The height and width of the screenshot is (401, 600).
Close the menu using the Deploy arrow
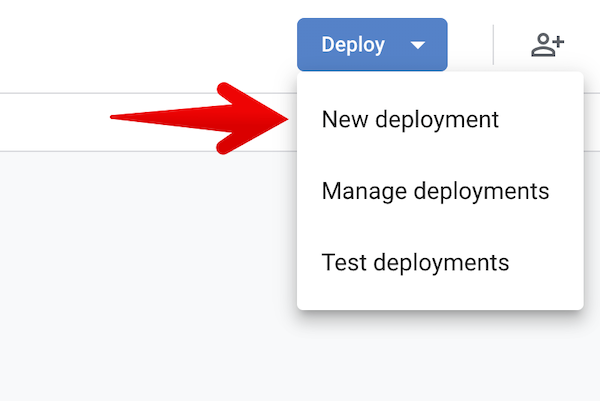click(x=418, y=46)
